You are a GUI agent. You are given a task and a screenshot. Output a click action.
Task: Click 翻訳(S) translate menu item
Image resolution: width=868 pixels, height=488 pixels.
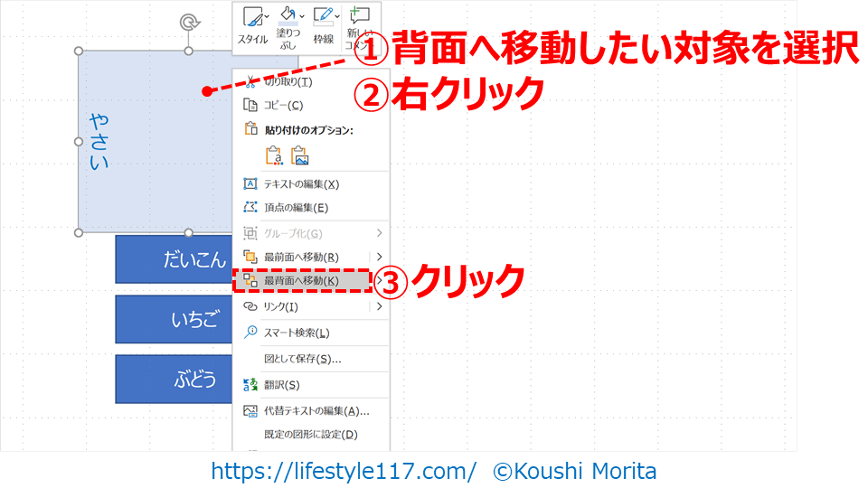[281, 385]
